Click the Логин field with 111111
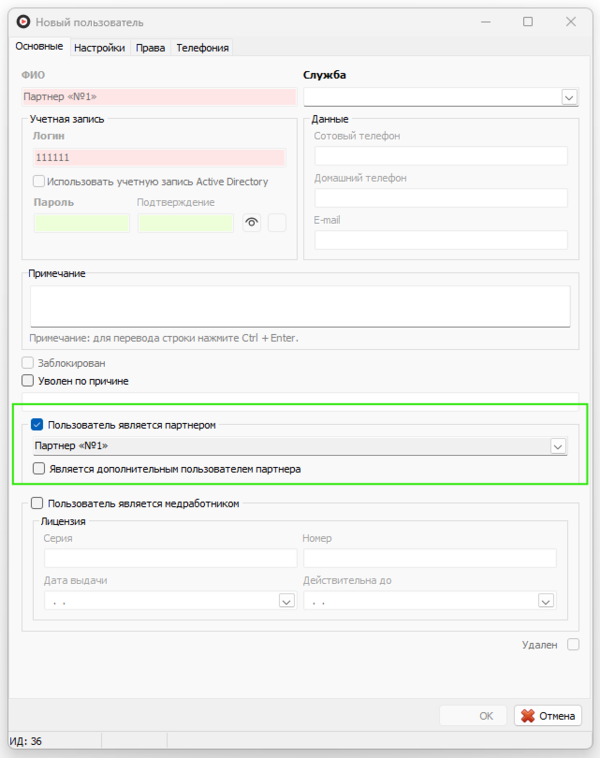The image size is (600, 758). click(x=160, y=158)
